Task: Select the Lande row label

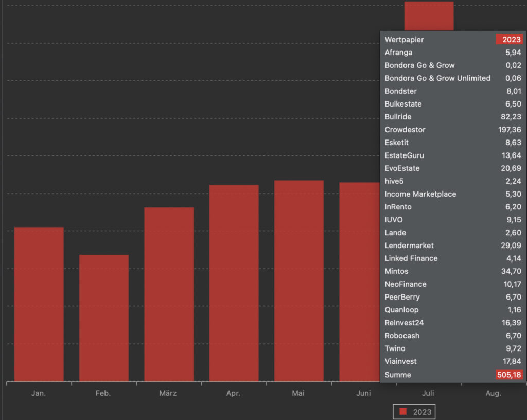Action: [395, 233]
